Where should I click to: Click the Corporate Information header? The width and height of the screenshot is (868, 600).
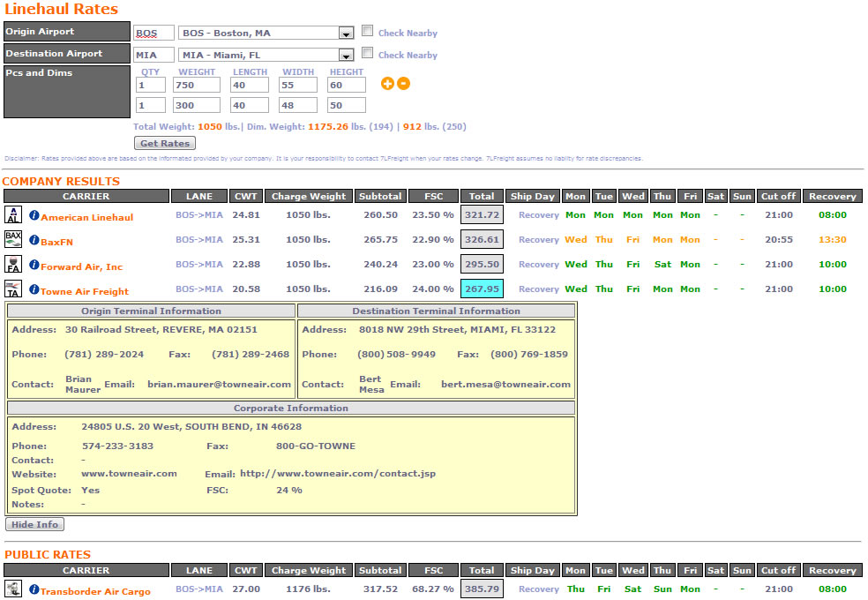(291, 408)
